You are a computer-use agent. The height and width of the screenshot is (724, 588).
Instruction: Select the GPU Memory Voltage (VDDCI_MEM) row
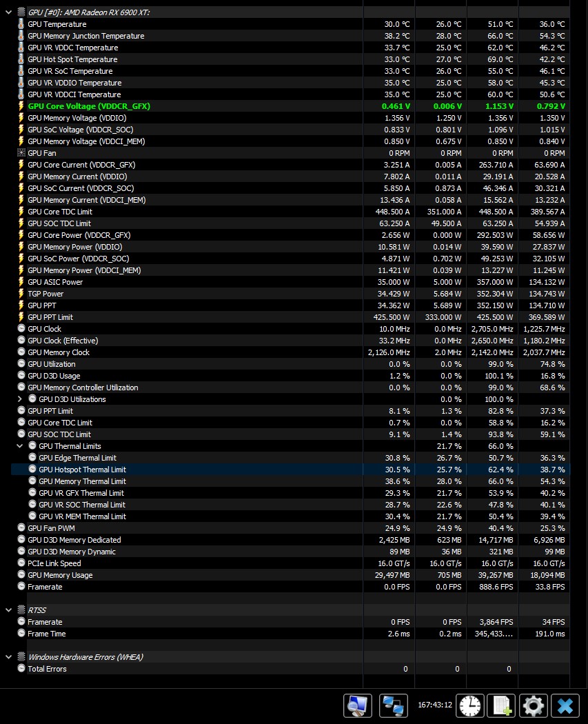pos(291,141)
